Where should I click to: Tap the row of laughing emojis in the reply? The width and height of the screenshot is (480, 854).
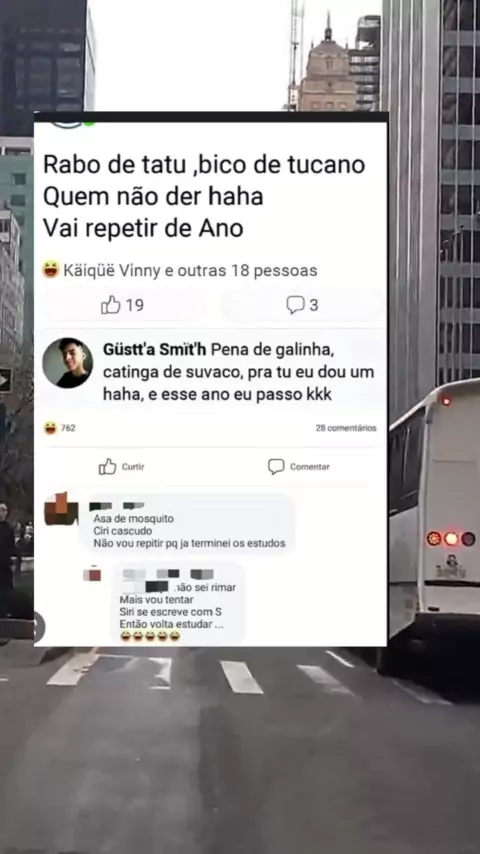[150, 636]
